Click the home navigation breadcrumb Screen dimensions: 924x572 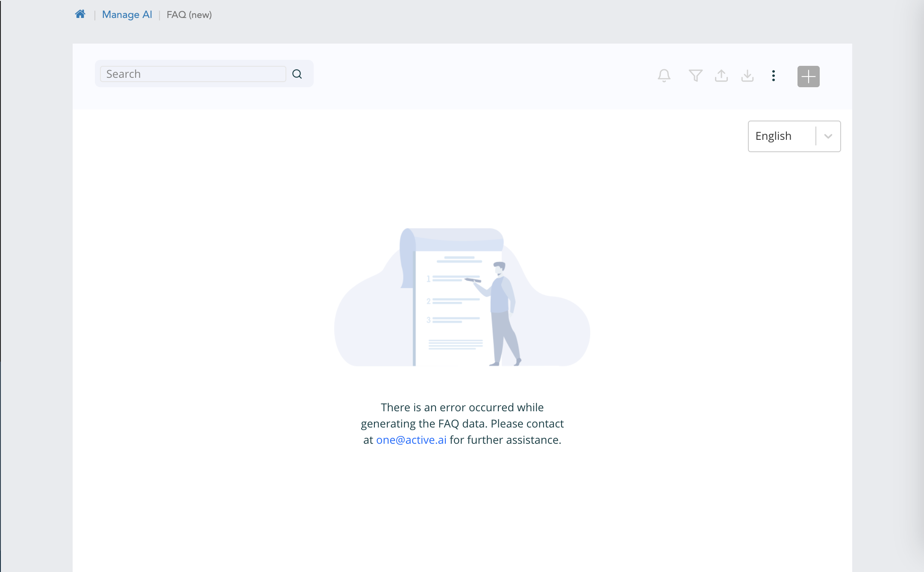pyautogui.click(x=79, y=14)
